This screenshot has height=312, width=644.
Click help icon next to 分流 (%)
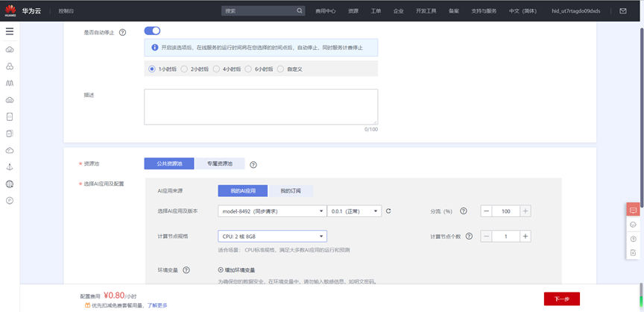pyautogui.click(x=464, y=211)
